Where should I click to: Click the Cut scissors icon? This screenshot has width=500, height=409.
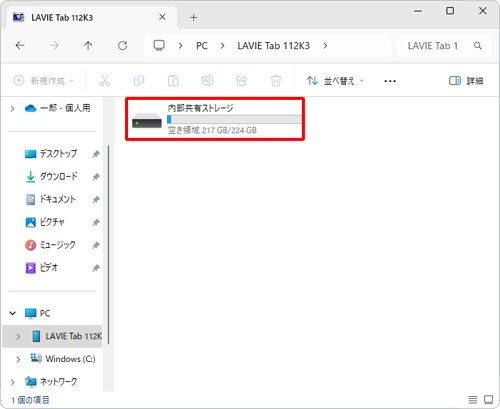point(105,81)
